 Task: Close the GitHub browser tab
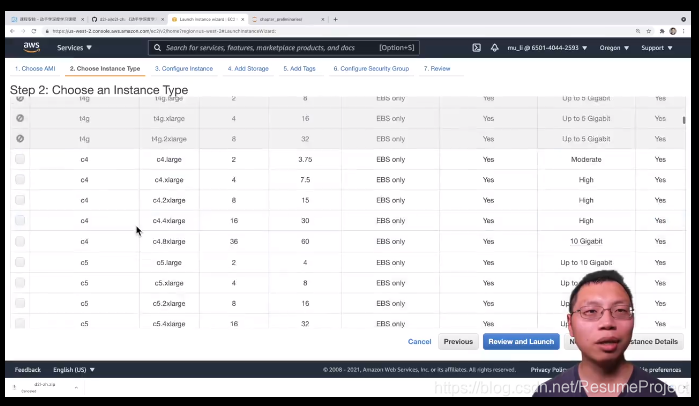(162, 19)
